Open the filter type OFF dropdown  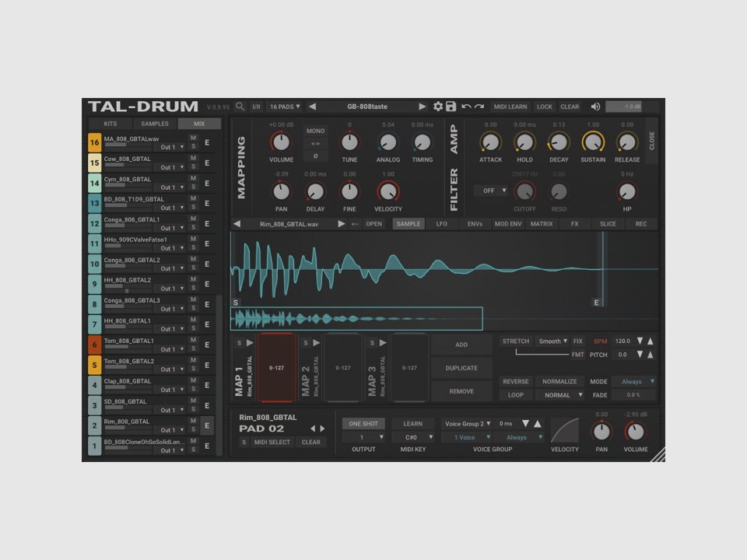point(491,191)
